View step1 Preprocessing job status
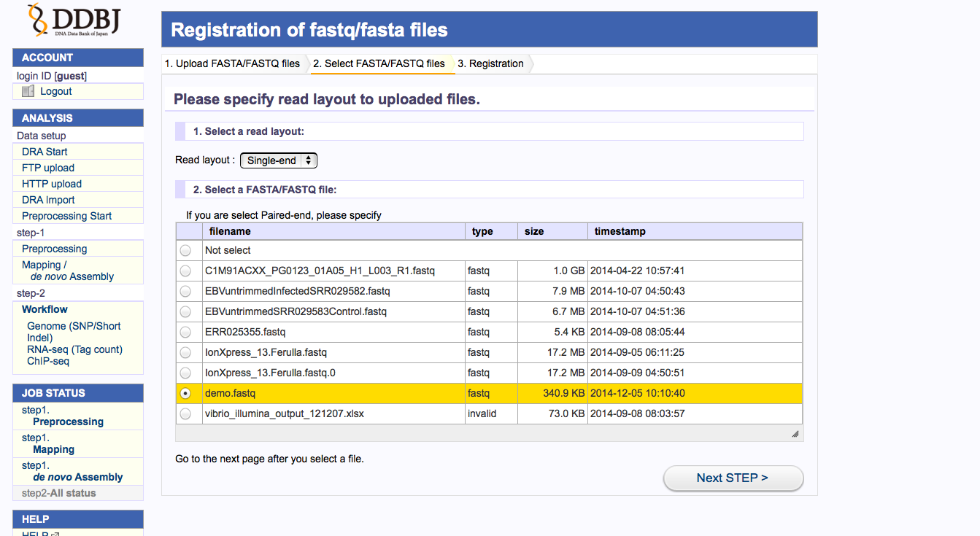The width and height of the screenshot is (980, 536). [68, 422]
